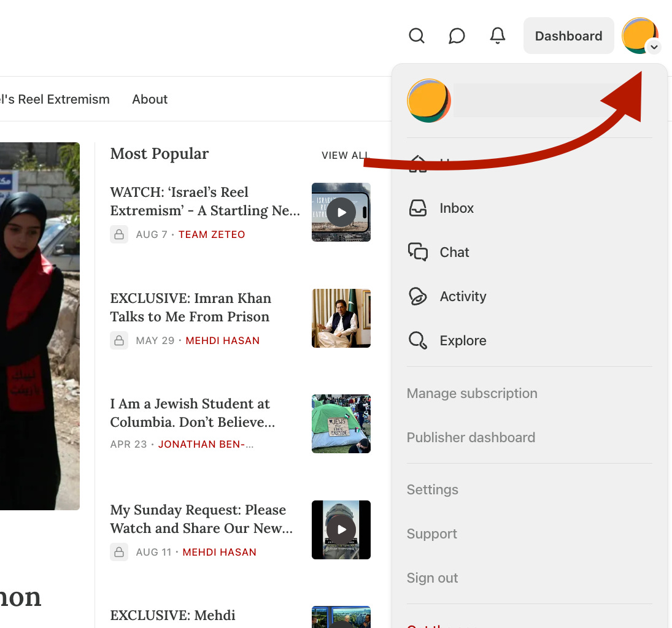Select the Inbox icon in the dropdown menu
This screenshot has width=672, height=628.
click(x=418, y=208)
